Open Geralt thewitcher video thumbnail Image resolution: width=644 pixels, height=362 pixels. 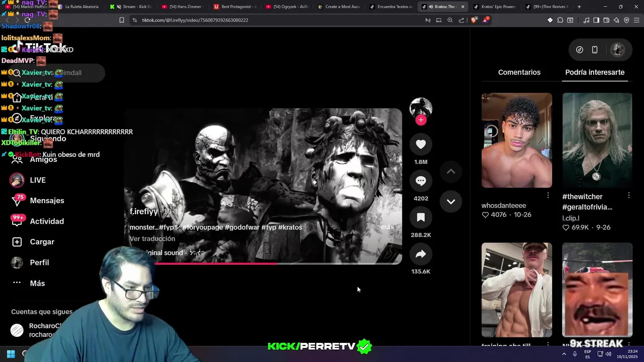[597, 140]
